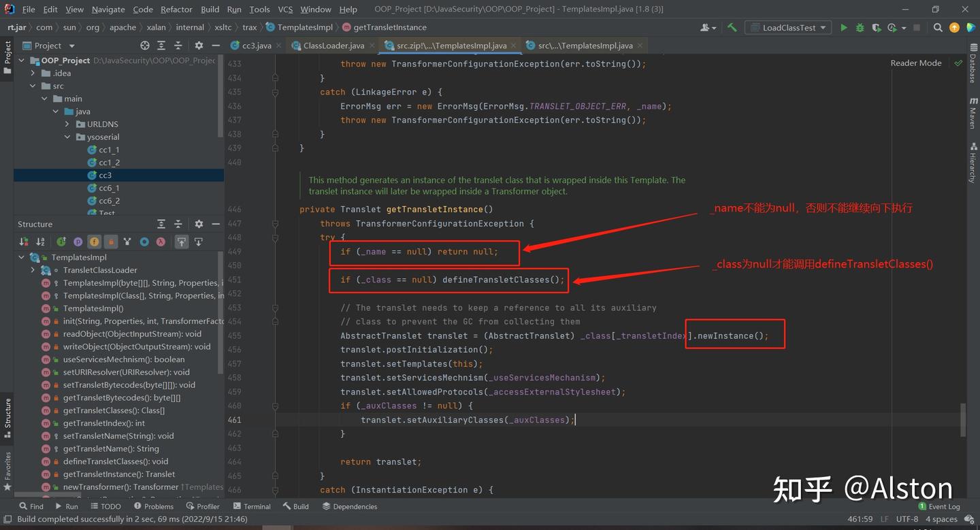Collapse the ysoserial package node
This screenshot has width=980, height=530.
pyautogui.click(x=67, y=137)
